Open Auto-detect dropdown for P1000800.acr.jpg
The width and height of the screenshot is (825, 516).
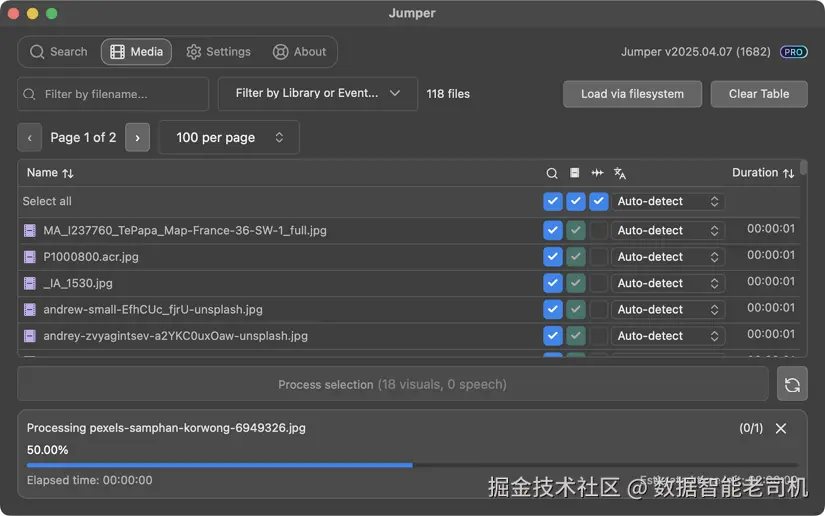pos(668,257)
